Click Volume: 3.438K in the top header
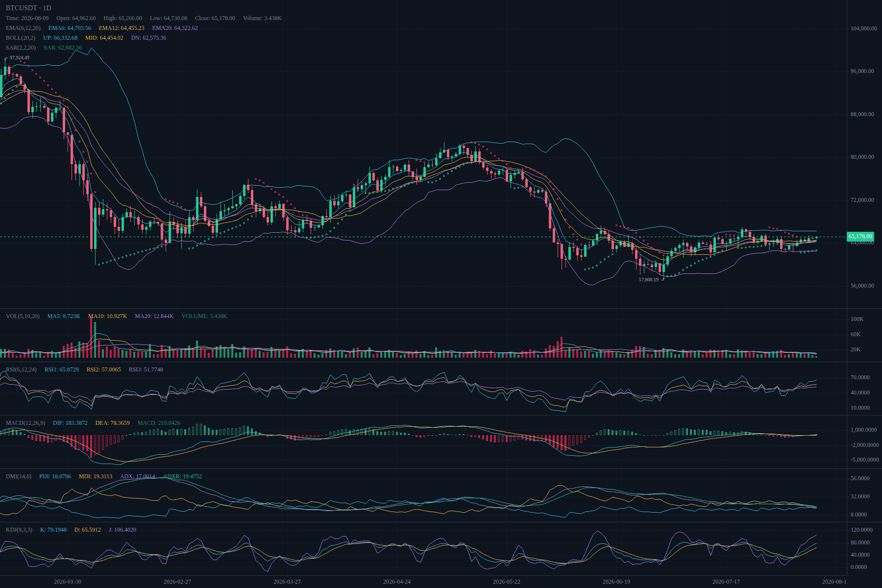The image size is (882, 588). tap(262, 18)
